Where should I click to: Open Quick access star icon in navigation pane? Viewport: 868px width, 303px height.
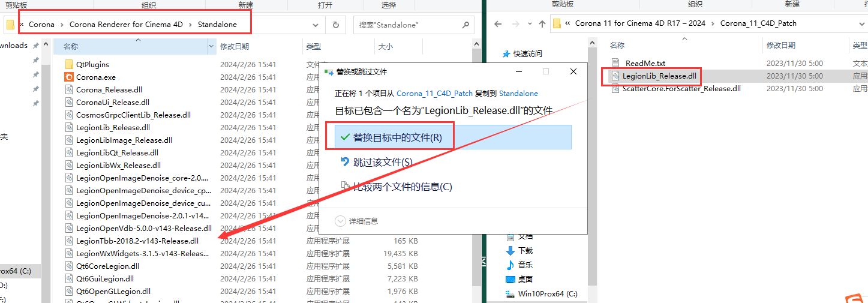click(506, 53)
